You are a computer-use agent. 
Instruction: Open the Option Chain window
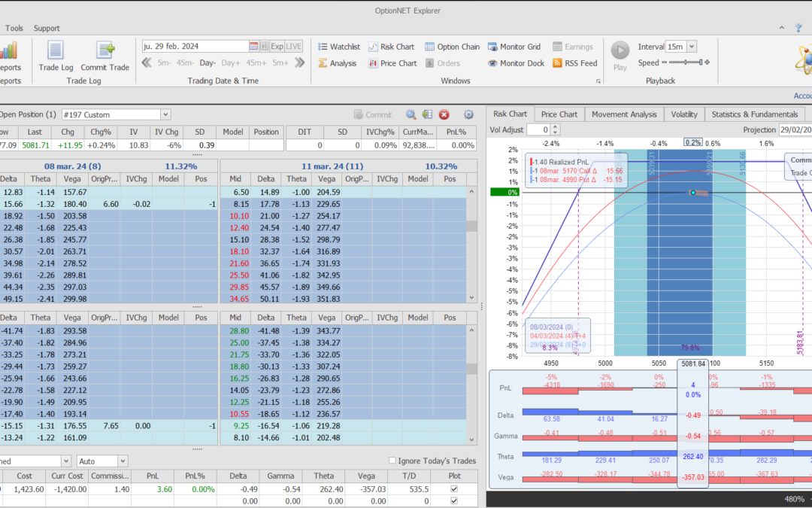tap(452, 47)
